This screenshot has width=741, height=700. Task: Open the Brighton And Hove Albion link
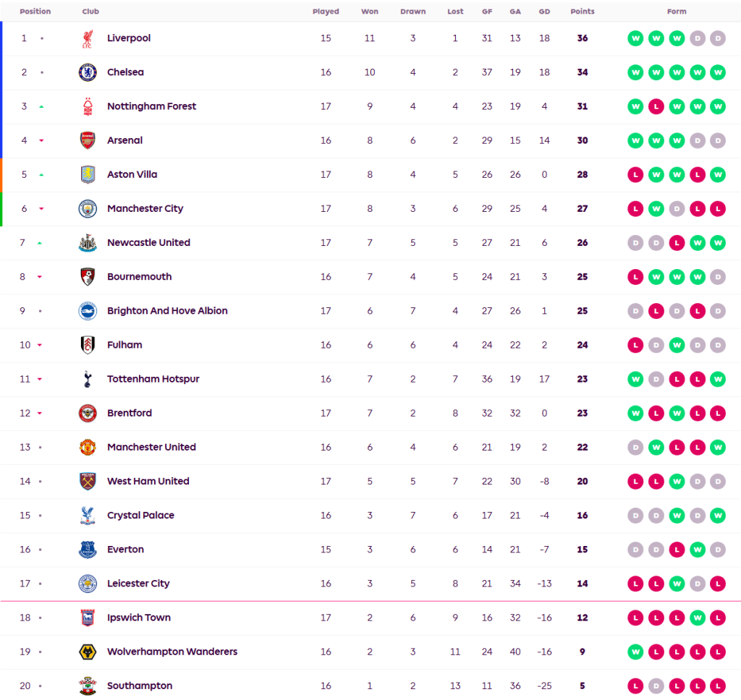(167, 311)
